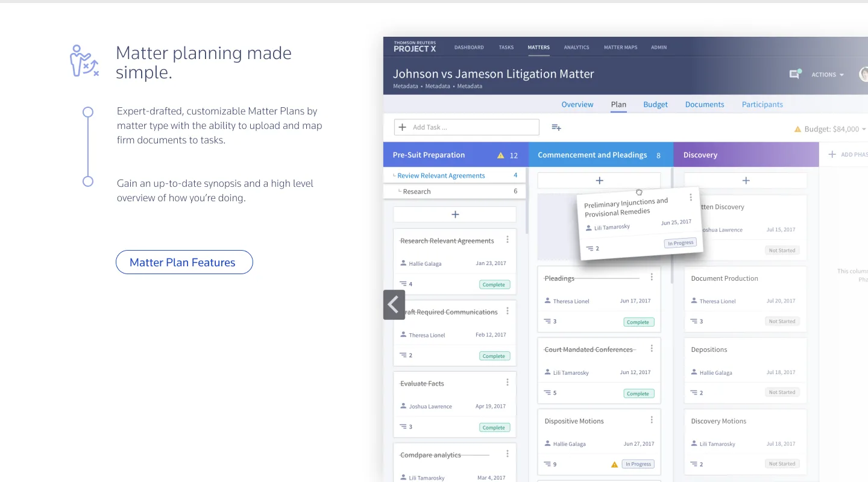Click Not Started badge on Discovery Motions card
The image size is (868, 482).
click(782, 463)
